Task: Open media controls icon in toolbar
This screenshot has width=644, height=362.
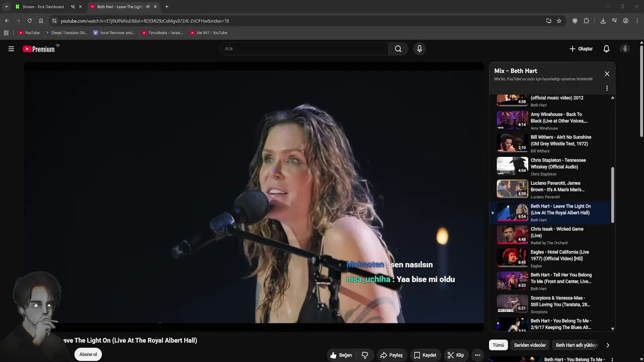Action: (x=614, y=21)
